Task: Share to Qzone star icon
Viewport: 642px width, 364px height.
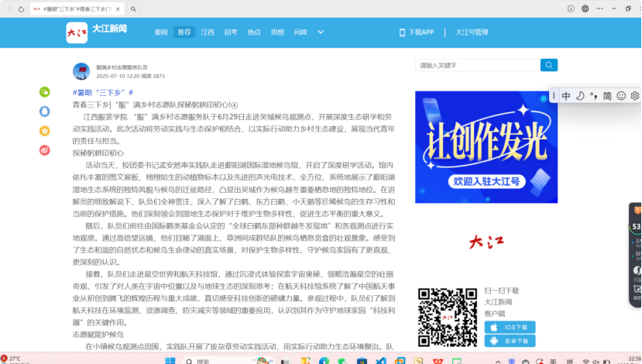Action: (45, 130)
